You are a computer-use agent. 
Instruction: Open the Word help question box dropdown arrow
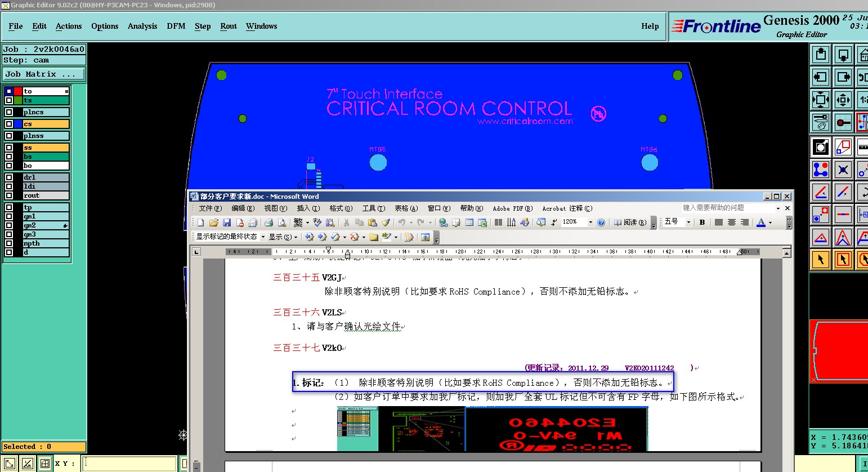click(x=778, y=208)
